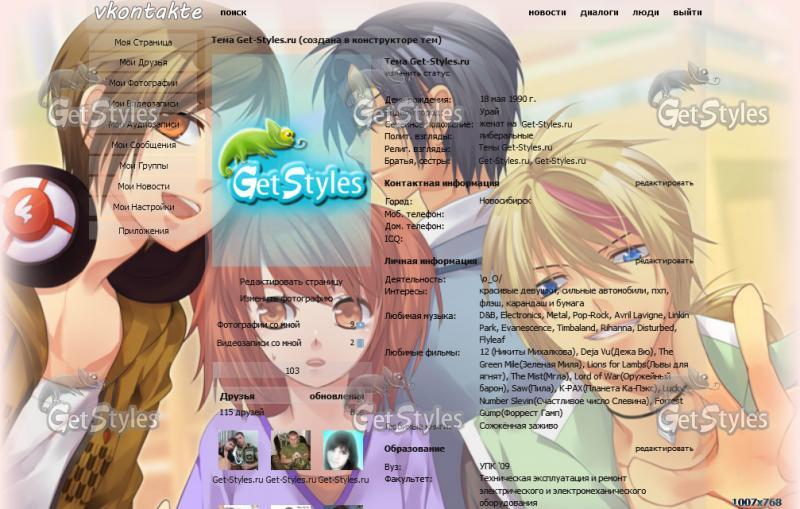The width and height of the screenshot is (800, 509).
Task: Click the photo icon beside Фотографии со мной
Action: coord(358,325)
